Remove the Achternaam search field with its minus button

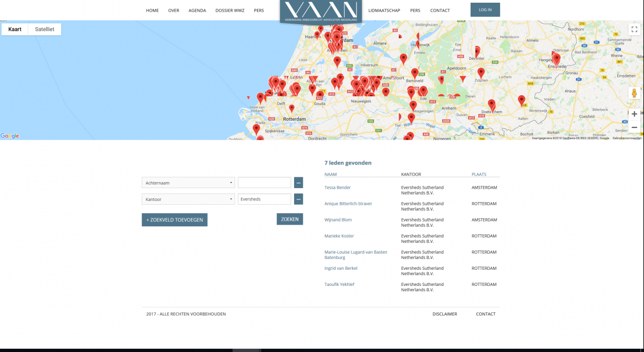point(298,182)
